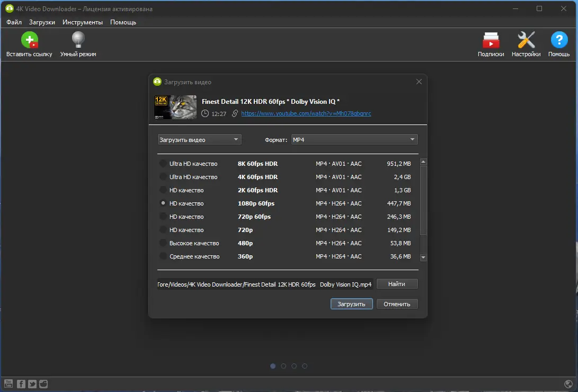Image resolution: width=578 pixels, height=392 pixels.
Task: Open Настройки wrench and screwdriver icon
Action: pyautogui.click(x=526, y=40)
